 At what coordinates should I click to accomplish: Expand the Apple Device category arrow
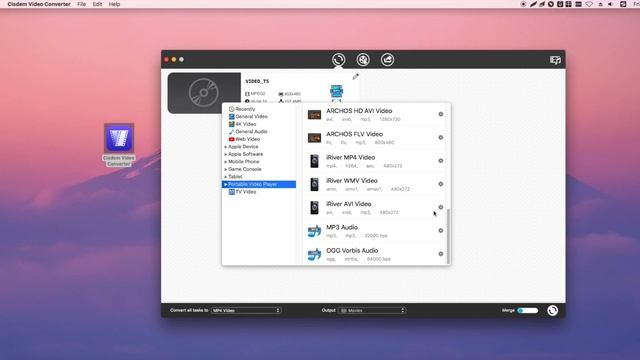click(x=225, y=147)
